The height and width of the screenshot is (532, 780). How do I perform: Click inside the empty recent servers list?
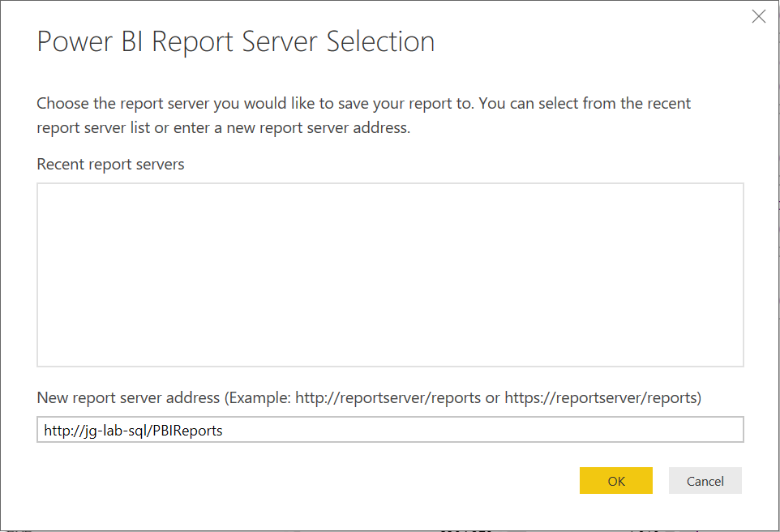[x=390, y=275]
